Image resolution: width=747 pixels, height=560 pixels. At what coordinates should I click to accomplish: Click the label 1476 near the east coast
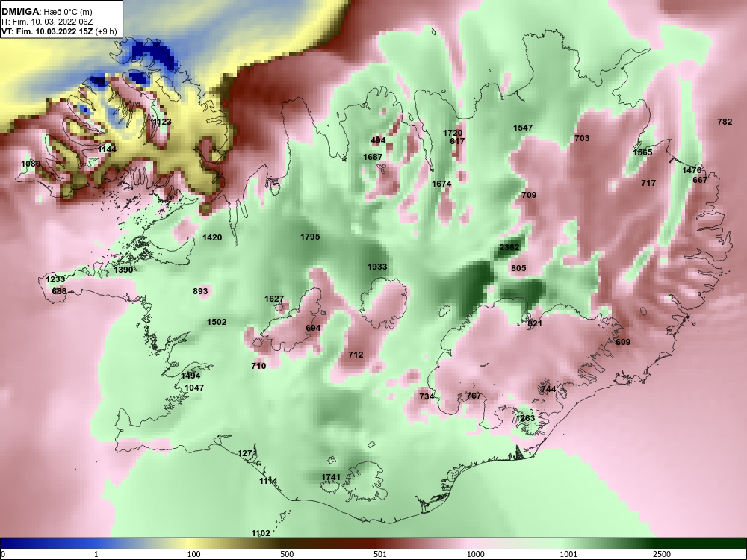[692, 170]
